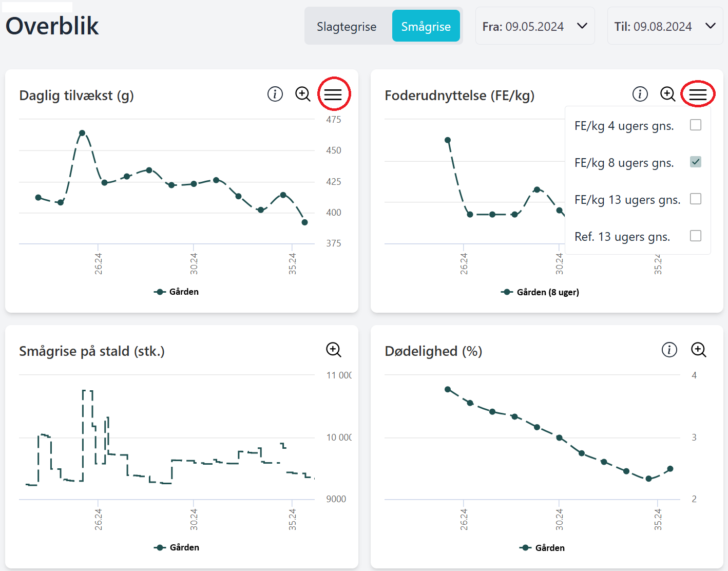Expand the Til date dropdown
This screenshot has width=728, height=571.
coord(665,26)
